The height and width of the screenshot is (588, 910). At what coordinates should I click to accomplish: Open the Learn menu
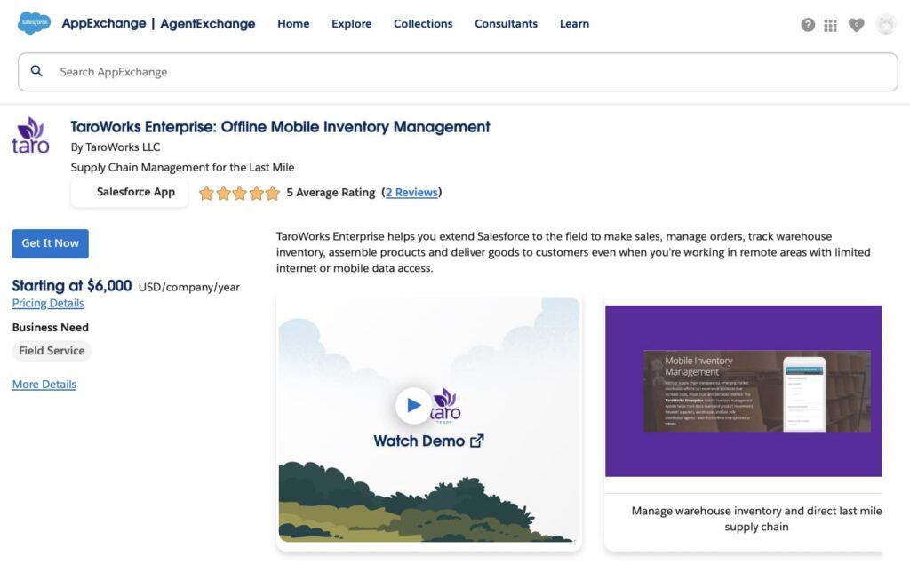click(574, 24)
